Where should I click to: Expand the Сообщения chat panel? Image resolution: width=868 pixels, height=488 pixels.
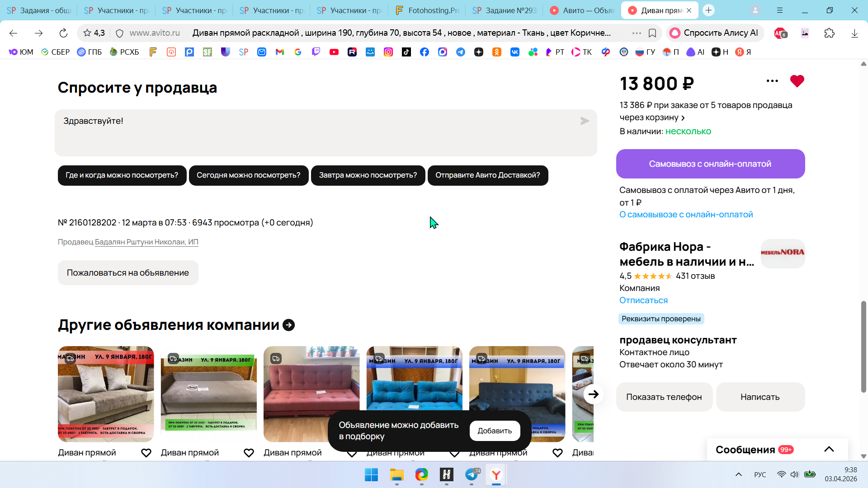(829, 449)
